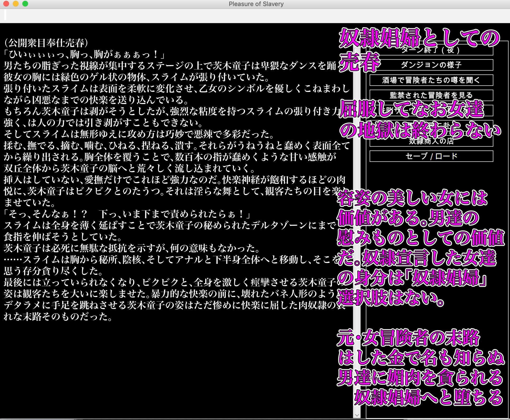Close window with red button
The height and width of the screenshot is (420, 510).
coord(6,4)
